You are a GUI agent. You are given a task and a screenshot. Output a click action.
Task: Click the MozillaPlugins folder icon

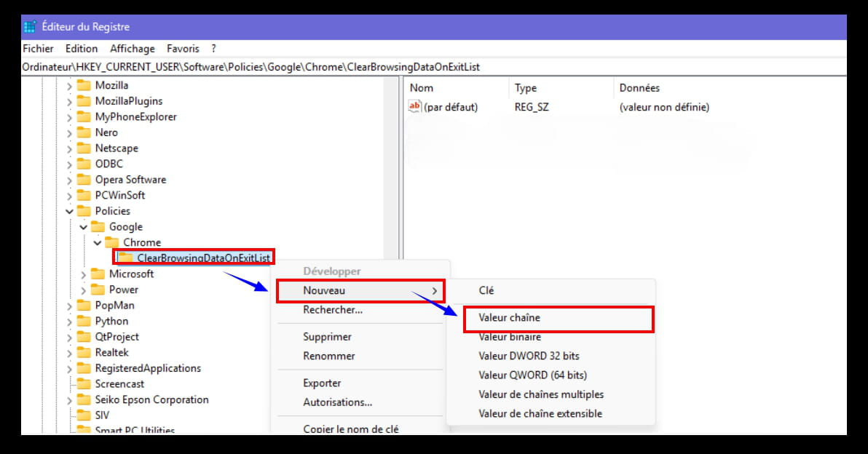click(84, 101)
